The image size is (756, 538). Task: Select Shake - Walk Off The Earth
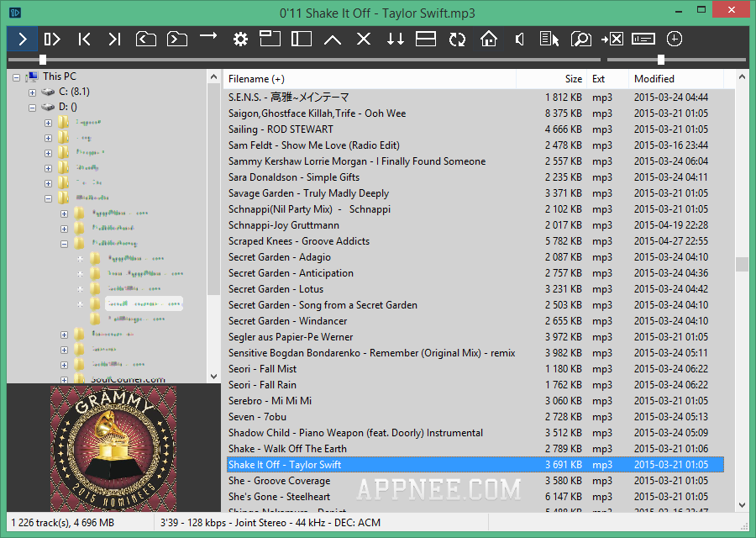pyautogui.click(x=475, y=449)
